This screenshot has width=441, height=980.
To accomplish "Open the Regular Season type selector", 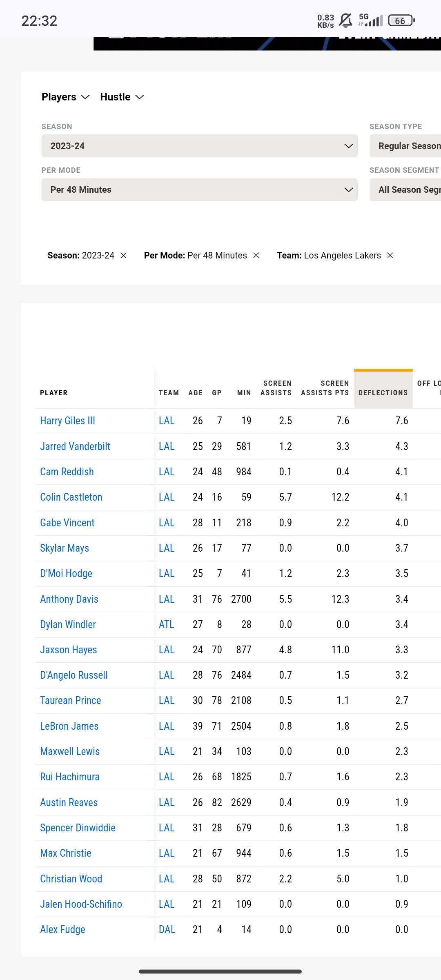I will pos(405,146).
